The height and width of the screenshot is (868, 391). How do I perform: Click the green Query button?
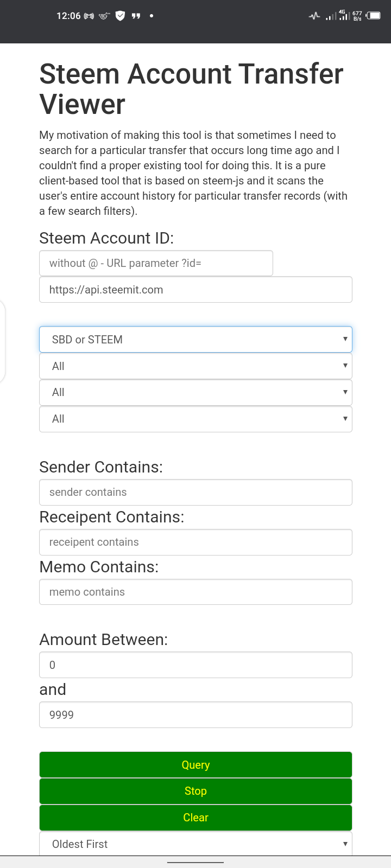(195, 765)
